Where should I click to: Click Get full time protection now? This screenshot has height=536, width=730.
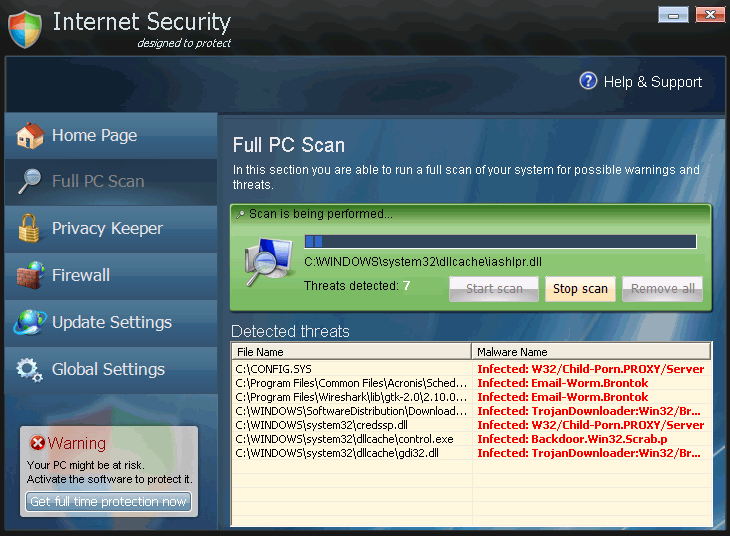tap(109, 501)
